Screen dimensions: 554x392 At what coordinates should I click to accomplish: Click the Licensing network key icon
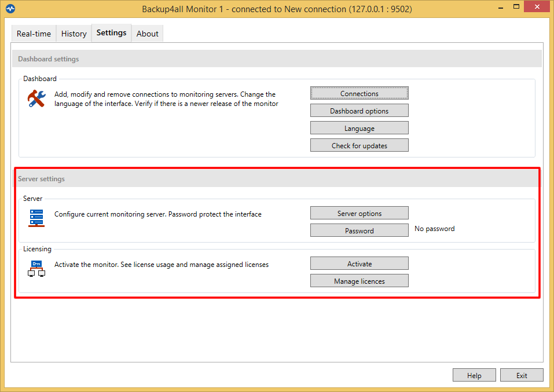point(36,269)
